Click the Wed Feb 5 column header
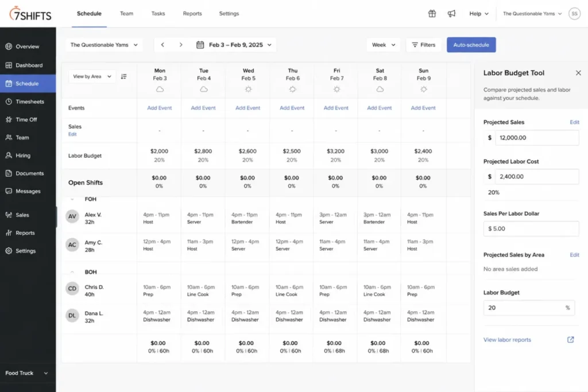Viewport: 588px width, 392px height. (248, 80)
